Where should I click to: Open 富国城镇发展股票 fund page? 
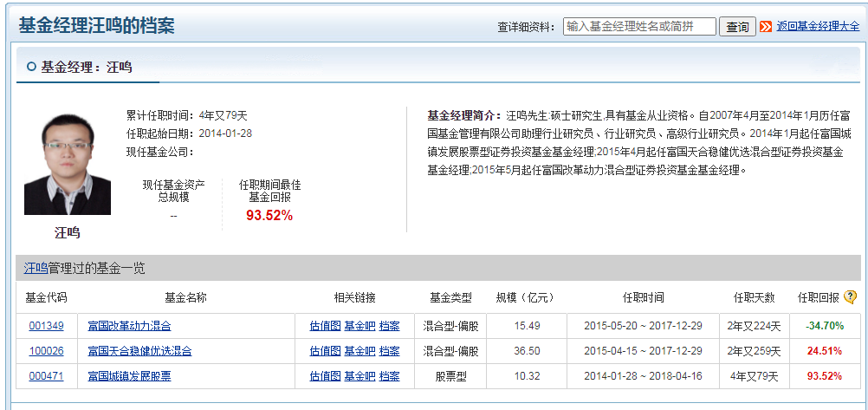[x=129, y=376]
